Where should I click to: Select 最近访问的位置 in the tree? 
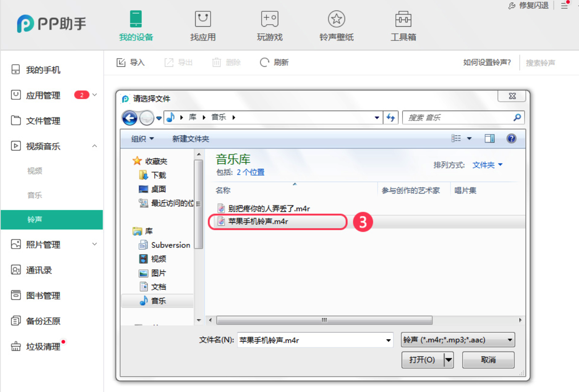point(166,203)
